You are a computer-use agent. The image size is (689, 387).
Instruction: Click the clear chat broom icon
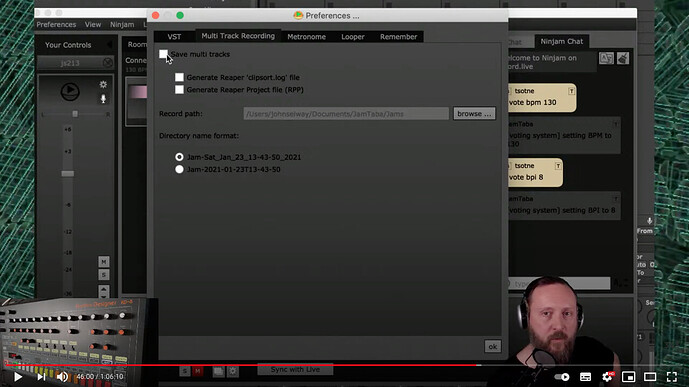tap(623, 58)
